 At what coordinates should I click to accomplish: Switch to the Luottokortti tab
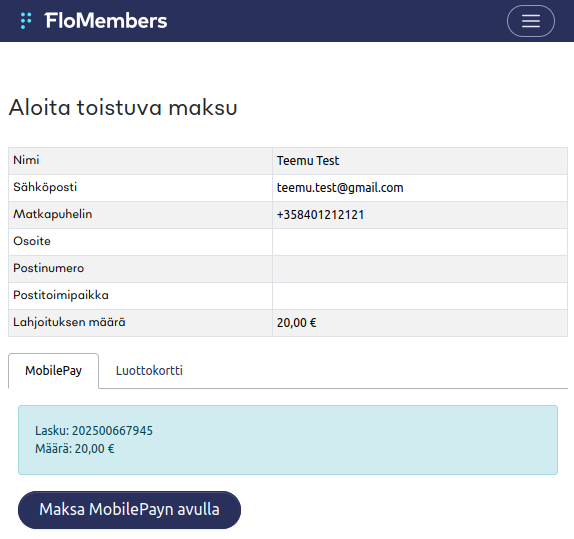click(x=149, y=371)
